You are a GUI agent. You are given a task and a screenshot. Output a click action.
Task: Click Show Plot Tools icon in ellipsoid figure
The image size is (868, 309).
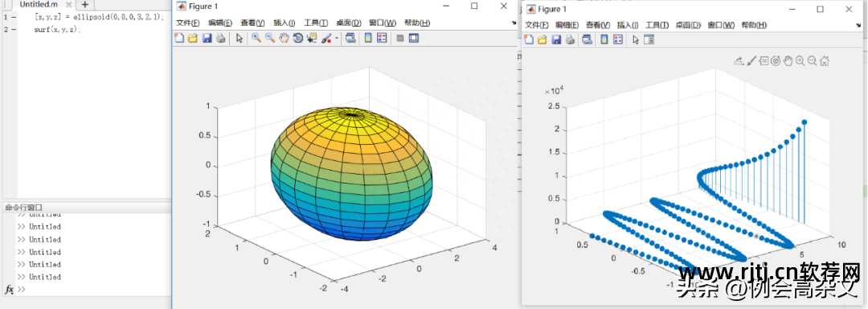click(414, 38)
